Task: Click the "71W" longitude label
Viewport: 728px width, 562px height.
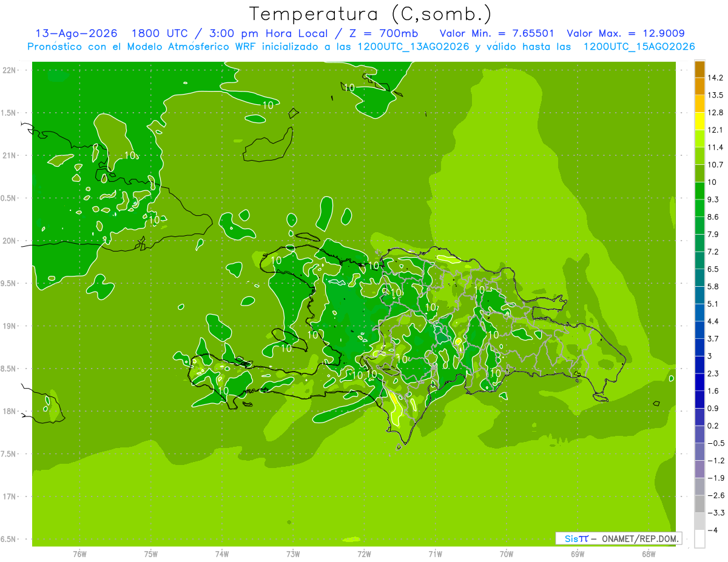Action: click(x=435, y=554)
